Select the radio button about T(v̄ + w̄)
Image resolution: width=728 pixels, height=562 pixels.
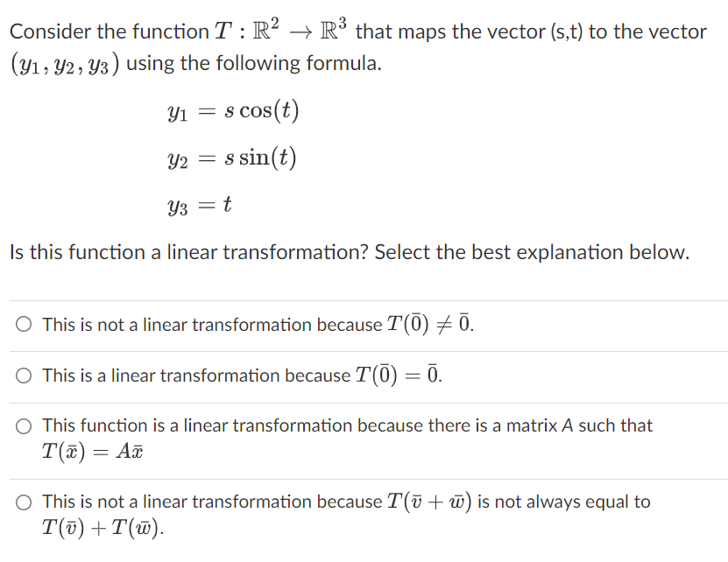pos(24,502)
